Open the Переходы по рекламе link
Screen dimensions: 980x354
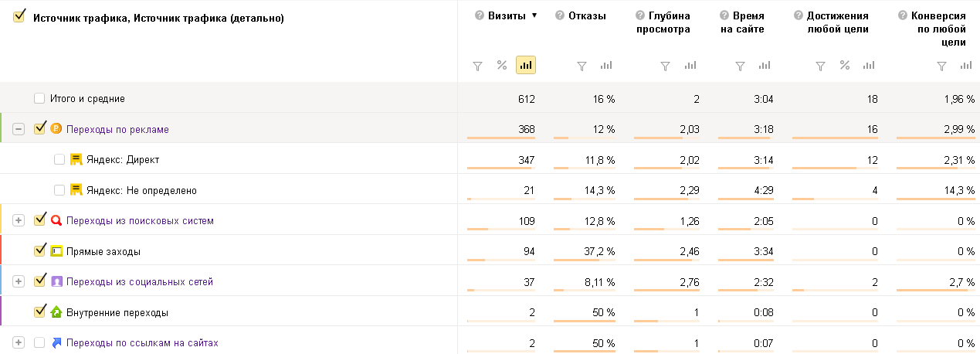[x=117, y=129]
